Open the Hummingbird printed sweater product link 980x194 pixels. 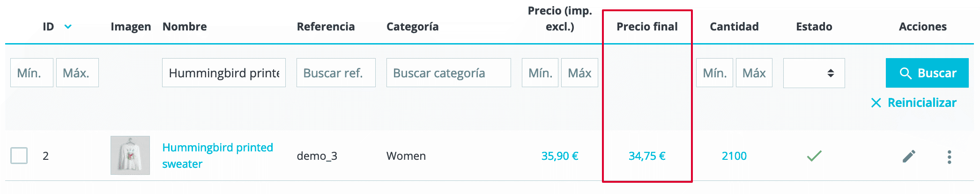(217, 156)
